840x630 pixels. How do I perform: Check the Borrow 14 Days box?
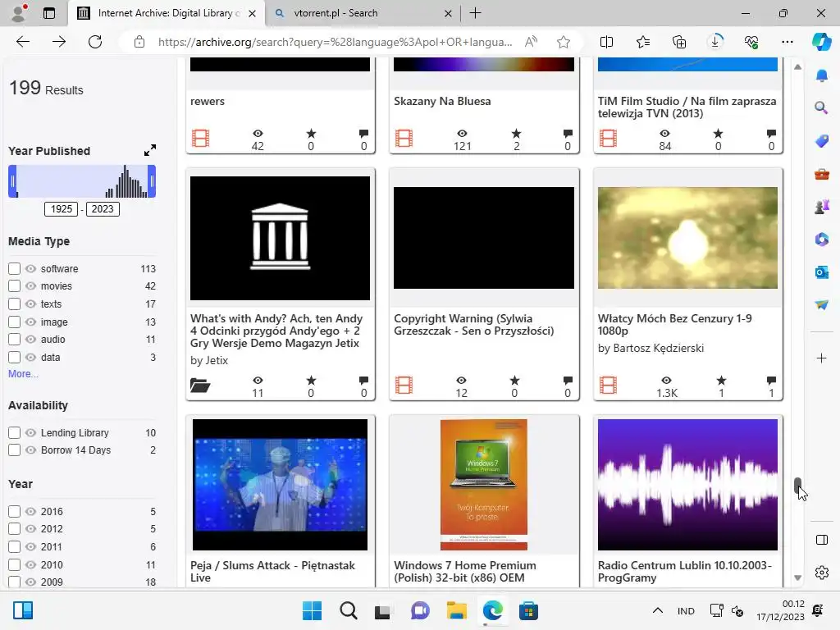pyautogui.click(x=15, y=450)
